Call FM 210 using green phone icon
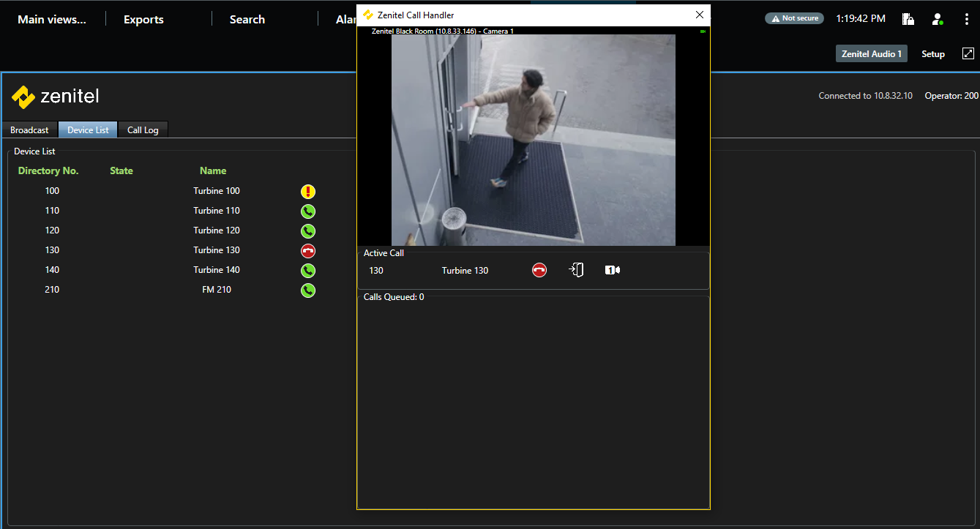 pos(308,290)
